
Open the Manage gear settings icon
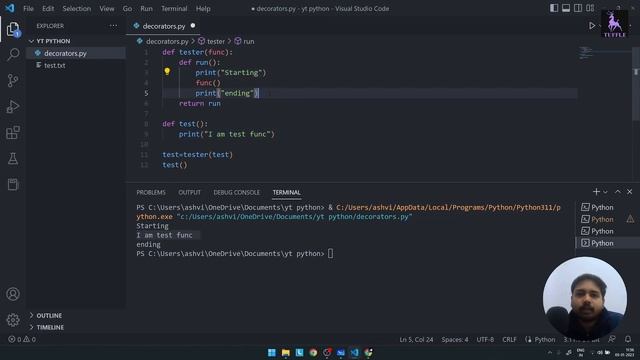(13, 320)
